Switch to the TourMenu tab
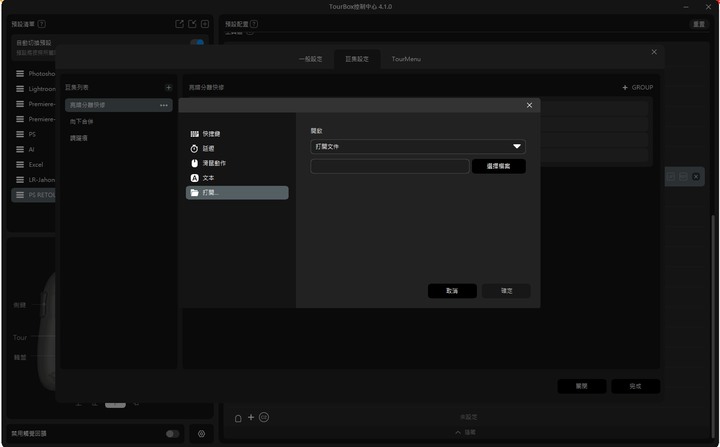720x447 pixels. 406,59
